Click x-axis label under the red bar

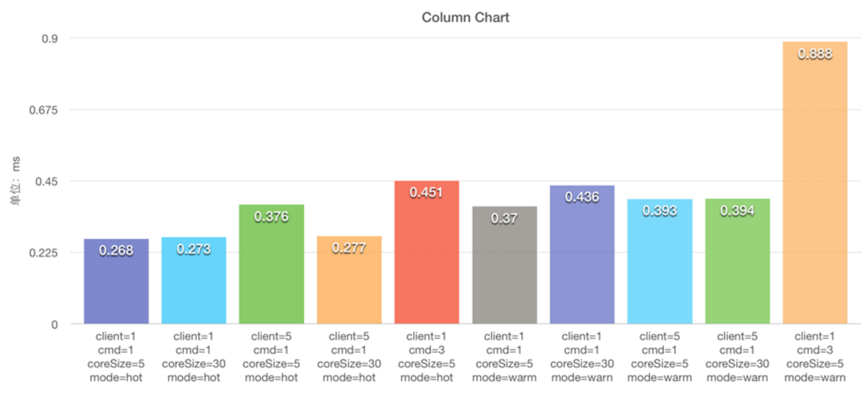pyautogui.click(x=427, y=357)
